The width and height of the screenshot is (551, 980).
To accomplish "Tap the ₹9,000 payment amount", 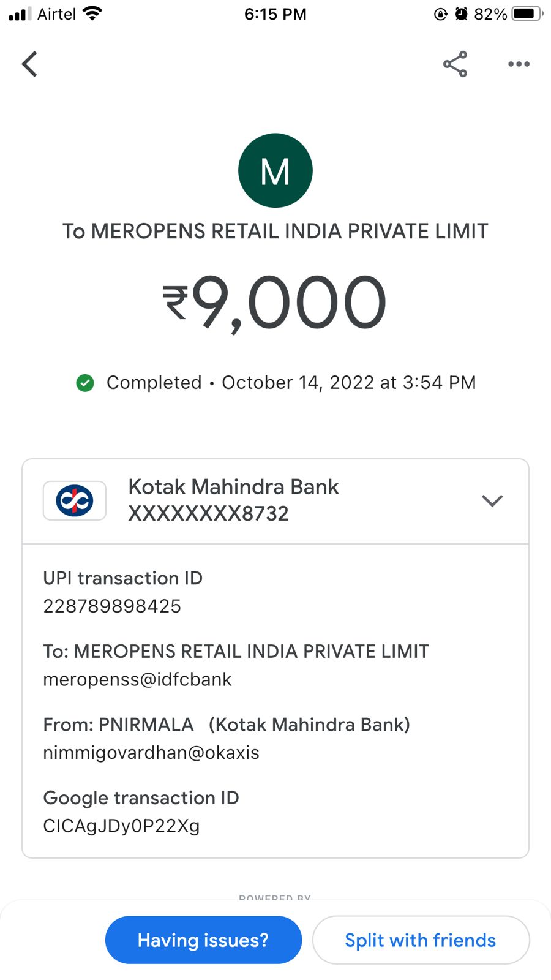I will click(275, 303).
